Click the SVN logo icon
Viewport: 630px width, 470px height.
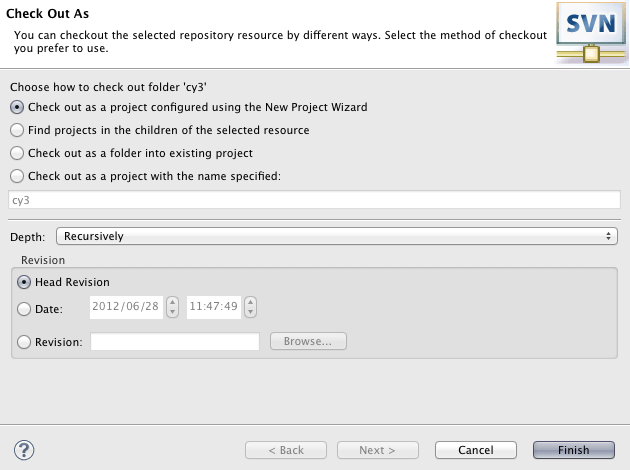pos(589,32)
